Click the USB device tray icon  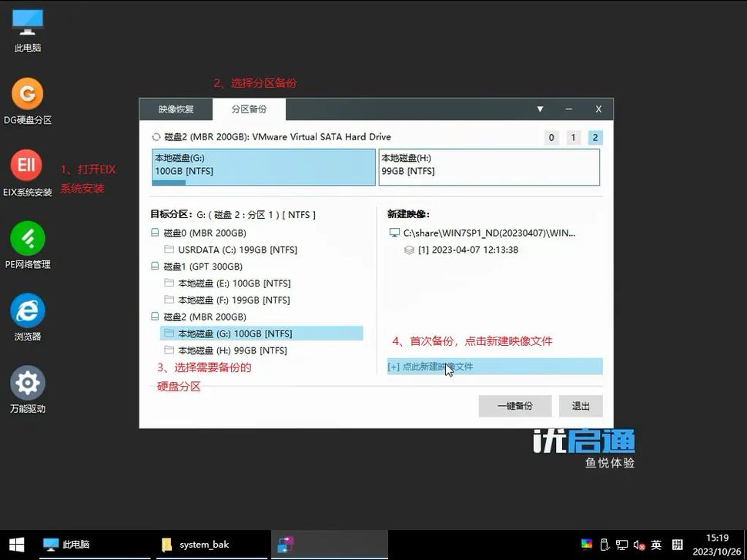tap(604, 545)
